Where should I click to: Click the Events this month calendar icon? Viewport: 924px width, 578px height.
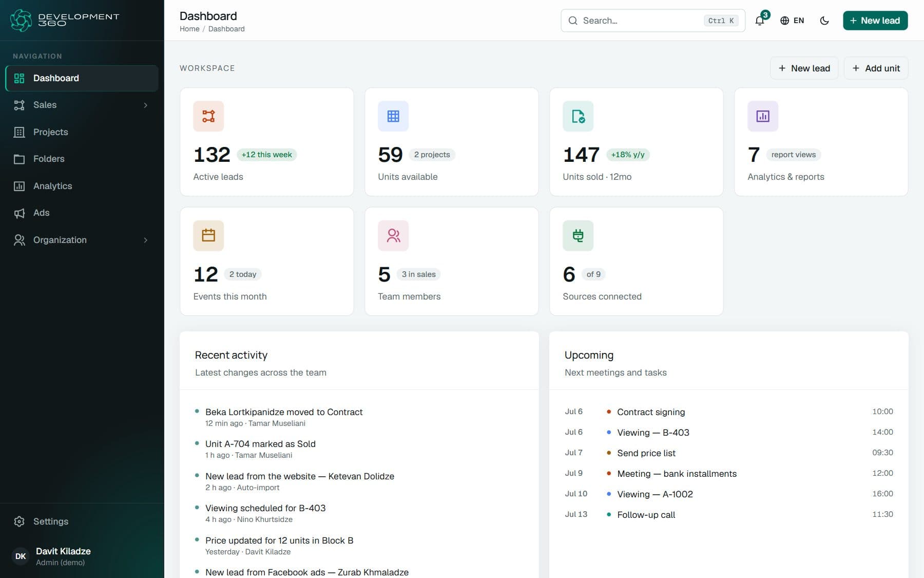(x=208, y=236)
